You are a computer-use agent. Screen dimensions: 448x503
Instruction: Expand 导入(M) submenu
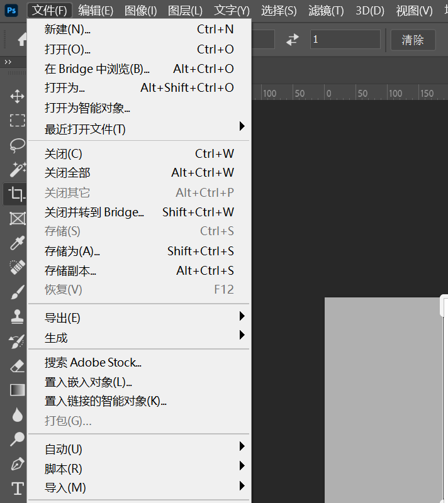(139, 488)
